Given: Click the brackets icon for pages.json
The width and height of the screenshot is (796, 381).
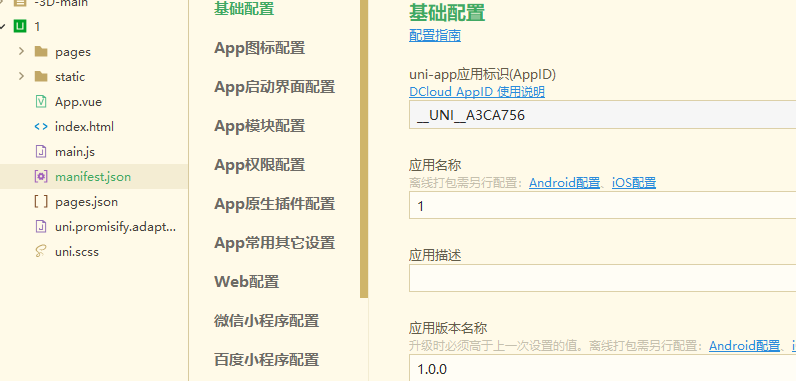Looking at the screenshot, I should (x=41, y=201).
